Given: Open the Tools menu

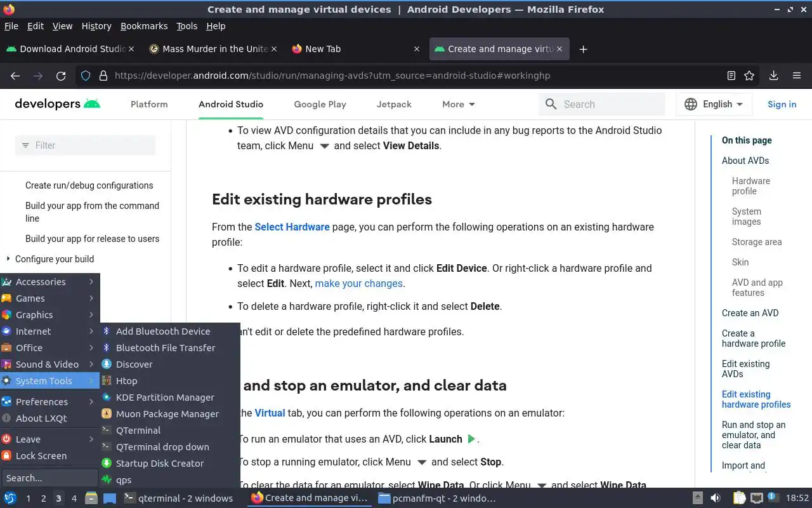Looking at the screenshot, I should (187, 26).
